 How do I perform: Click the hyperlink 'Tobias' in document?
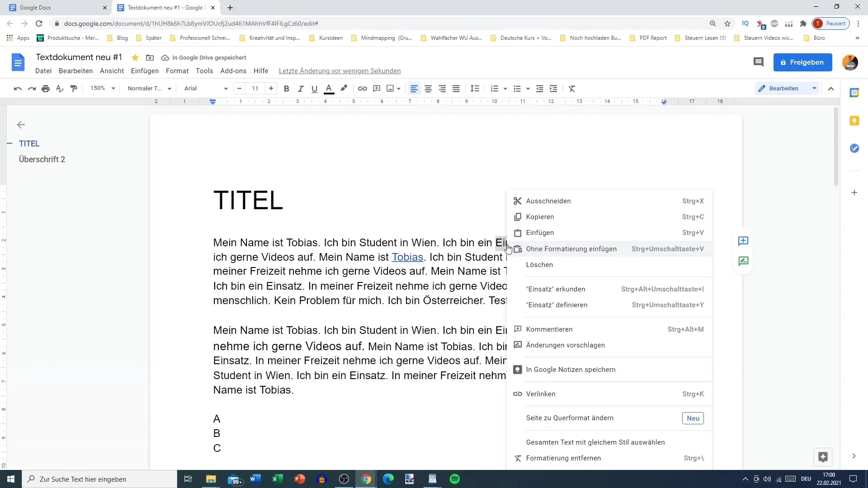407,257
